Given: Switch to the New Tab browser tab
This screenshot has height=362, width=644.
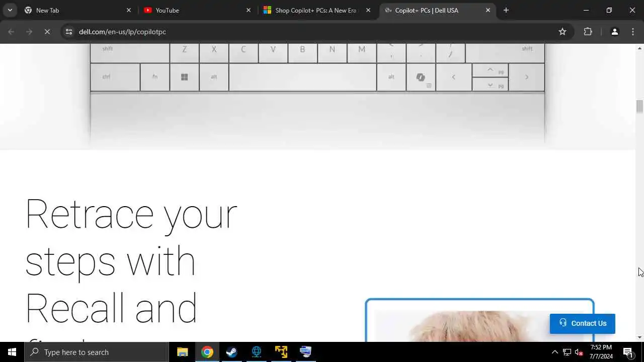Looking at the screenshot, I should [x=78, y=10].
